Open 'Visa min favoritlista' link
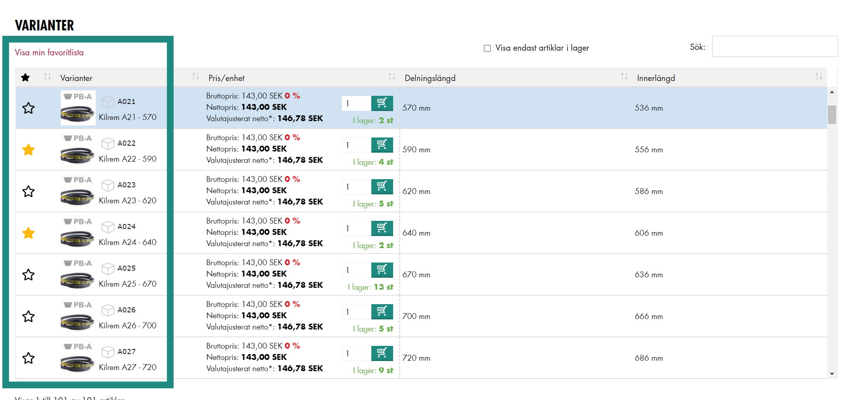Image resolution: width=868 pixels, height=400 pixels. (x=49, y=53)
